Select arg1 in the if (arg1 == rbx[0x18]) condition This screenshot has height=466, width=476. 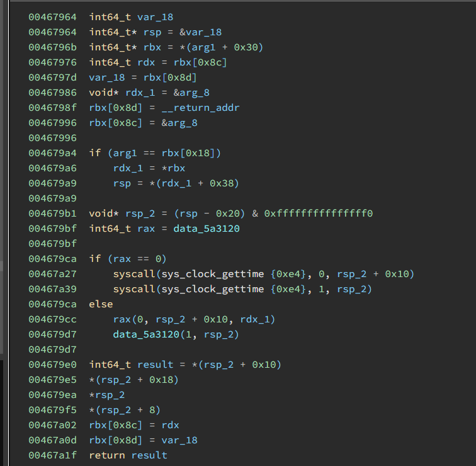(x=125, y=153)
